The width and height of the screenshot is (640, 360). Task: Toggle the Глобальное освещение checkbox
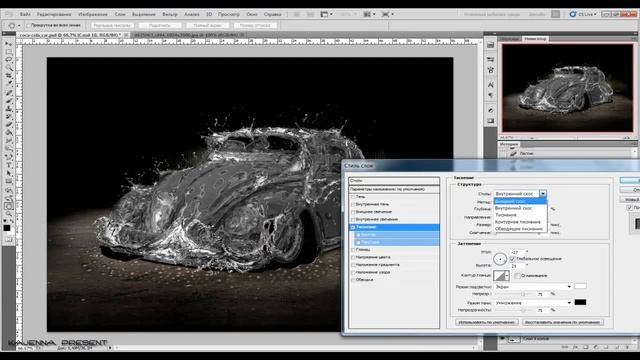tap(512, 259)
